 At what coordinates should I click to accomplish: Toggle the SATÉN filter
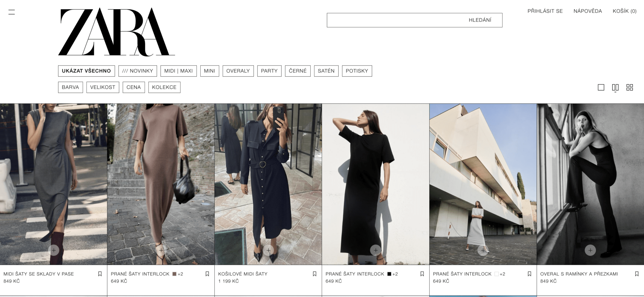[326, 71]
